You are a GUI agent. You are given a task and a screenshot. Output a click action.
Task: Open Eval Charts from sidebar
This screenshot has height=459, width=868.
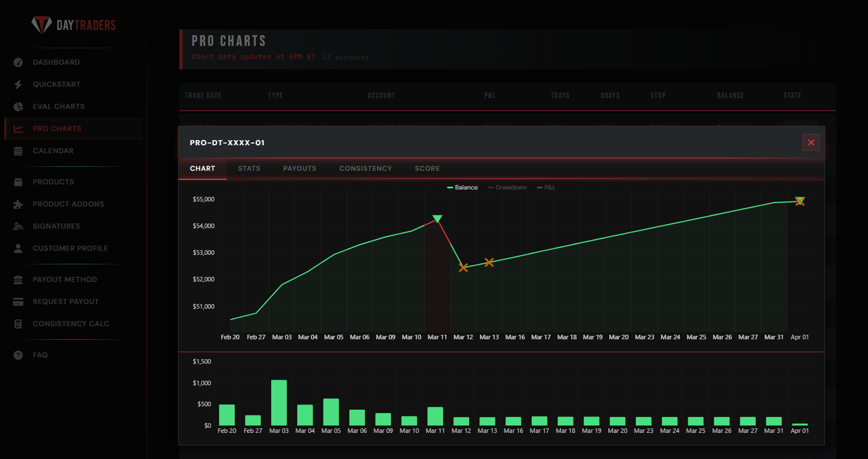tap(58, 107)
